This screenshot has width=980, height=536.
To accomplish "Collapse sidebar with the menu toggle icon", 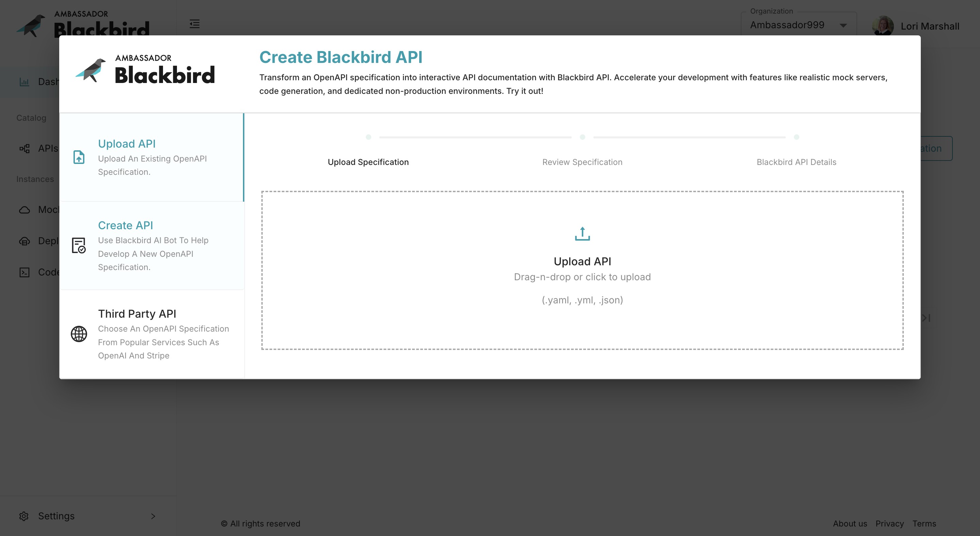I will click(x=194, y=24).
